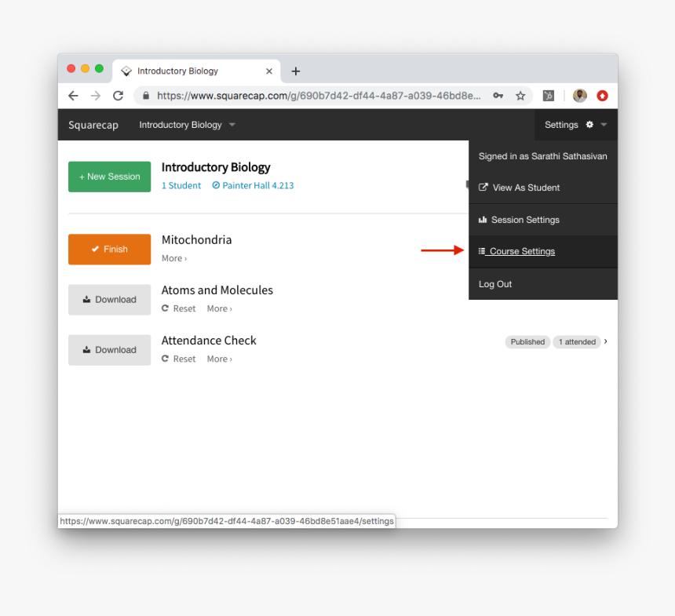This screenshot has width=675, height=616.
Task: Click the red extension icon in toolbar
Action: [x=602, y=96]
